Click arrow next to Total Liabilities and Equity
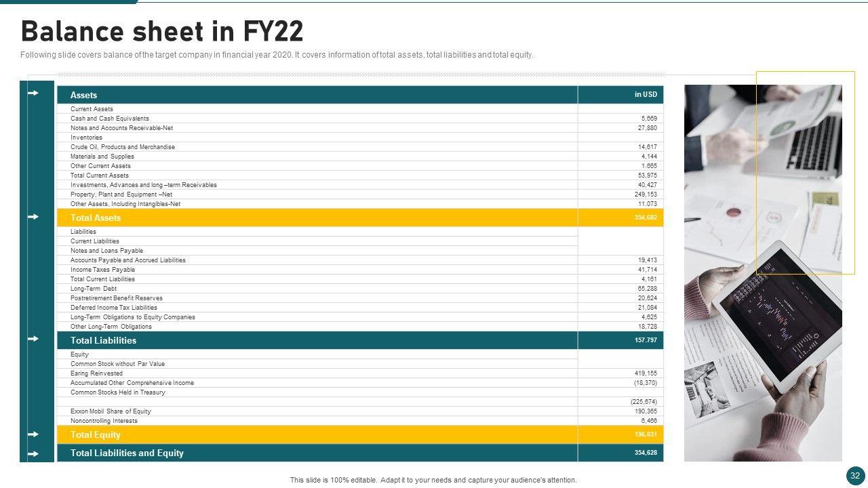 33,453
